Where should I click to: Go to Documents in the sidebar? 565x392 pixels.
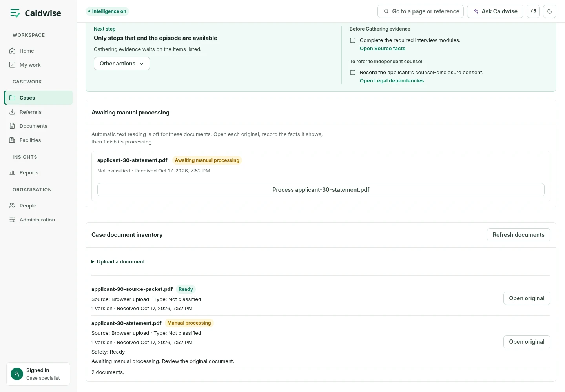(x=38, y=126)
